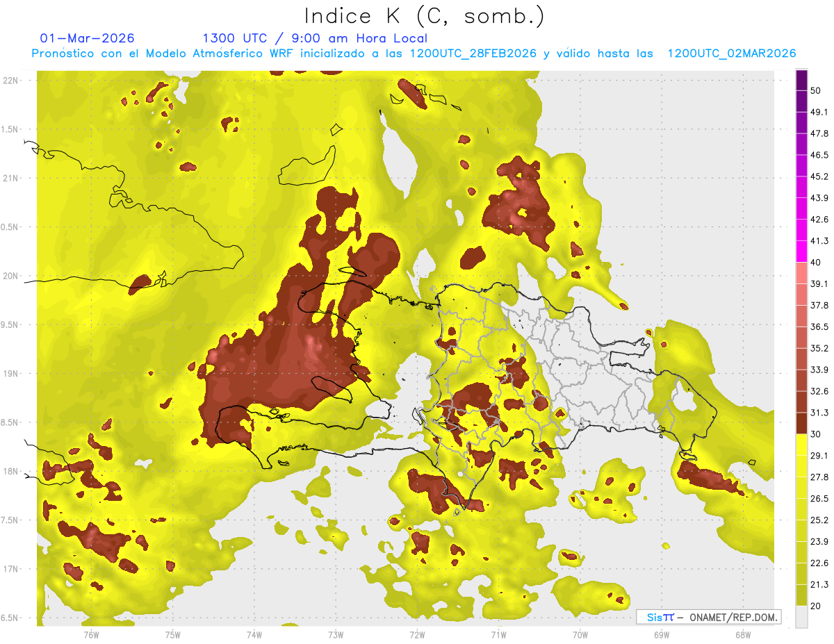Viewport: 834px width, 644px height.
Task: Click the "7.5N" latitude label
Action: click(x=10, y=520)
